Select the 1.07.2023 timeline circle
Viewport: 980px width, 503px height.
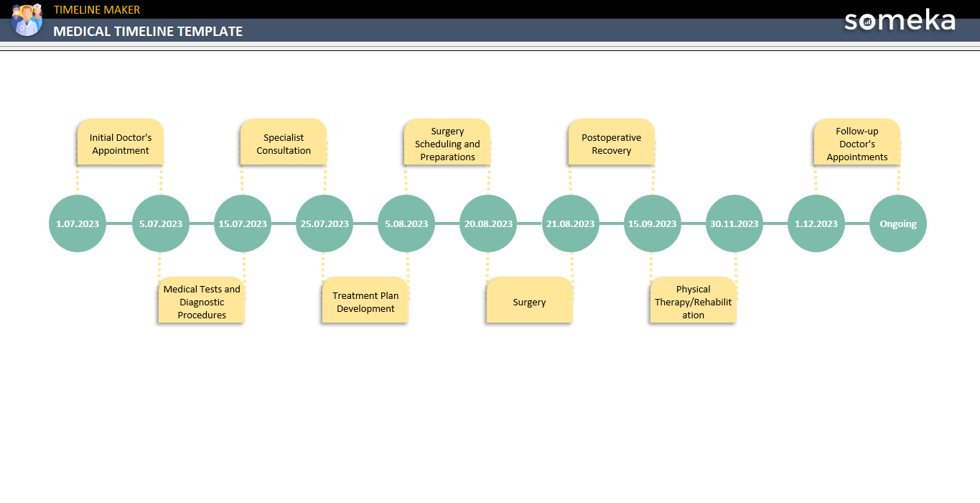pyautogui.click(x=77, y=223)
